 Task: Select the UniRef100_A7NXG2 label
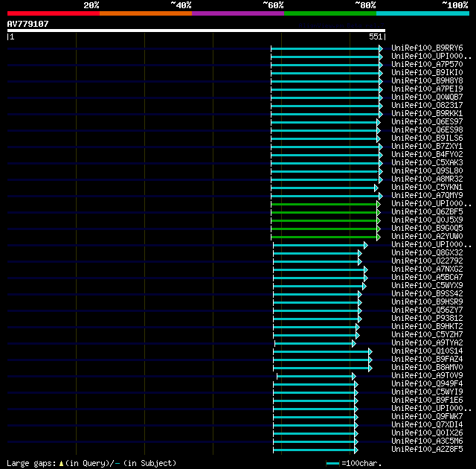tap(427, 269)
